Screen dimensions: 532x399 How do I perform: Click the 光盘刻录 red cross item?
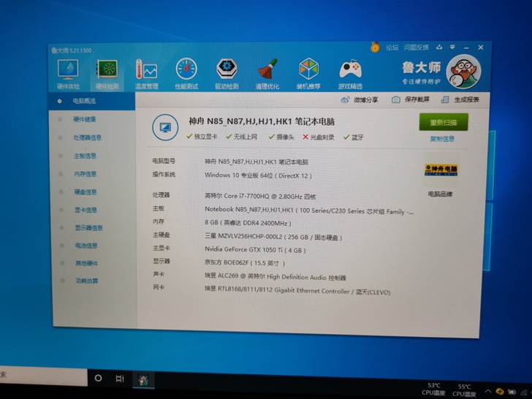[x=319, y=137]
